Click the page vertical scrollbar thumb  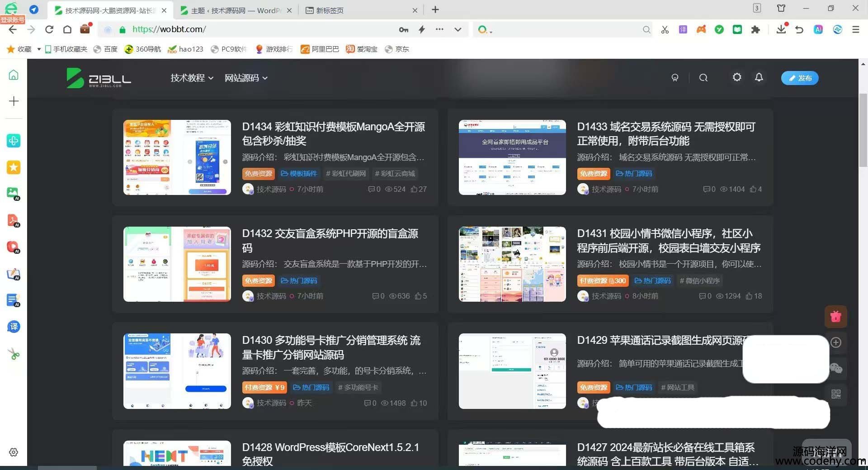click(863, 130)
